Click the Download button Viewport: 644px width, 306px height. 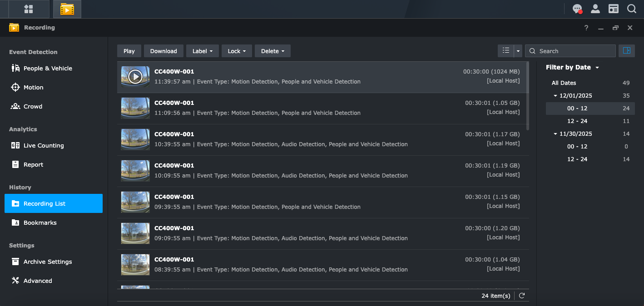coord(163,51)
